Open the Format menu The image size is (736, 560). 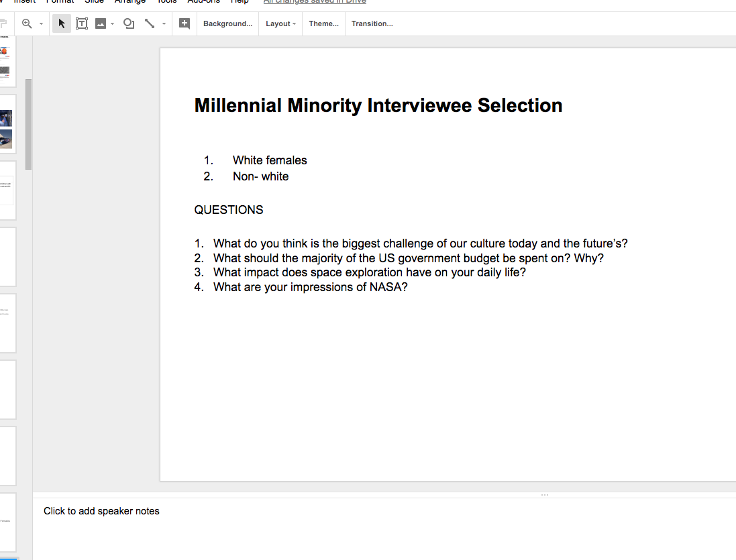coord(60,1)
